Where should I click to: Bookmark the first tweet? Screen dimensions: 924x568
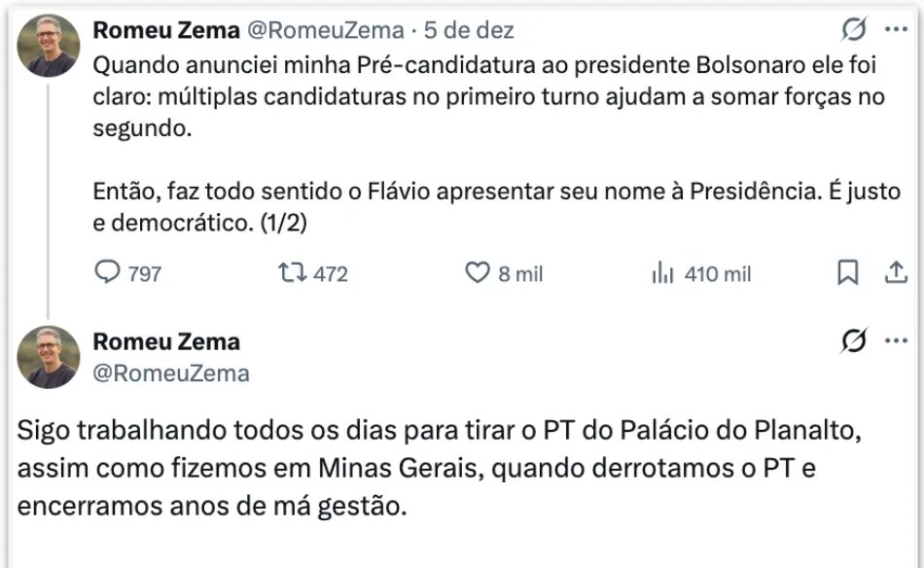(848, 274)
